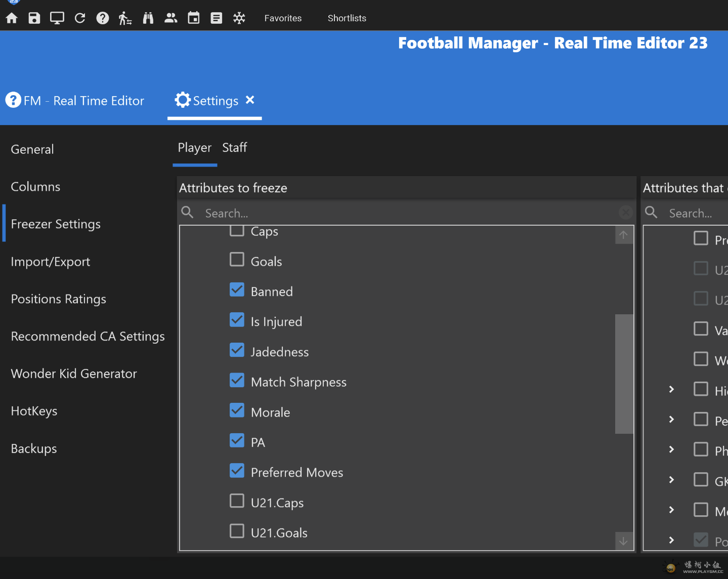Enable the Goals checkbox
The width and height of the screenshot is (728, 579).
click(237, 260)
